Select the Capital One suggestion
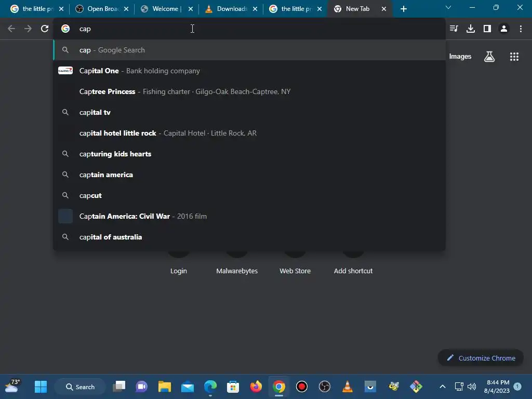Image resolution: width=532 pixels, height=399 pixels. tap(249, 71)
